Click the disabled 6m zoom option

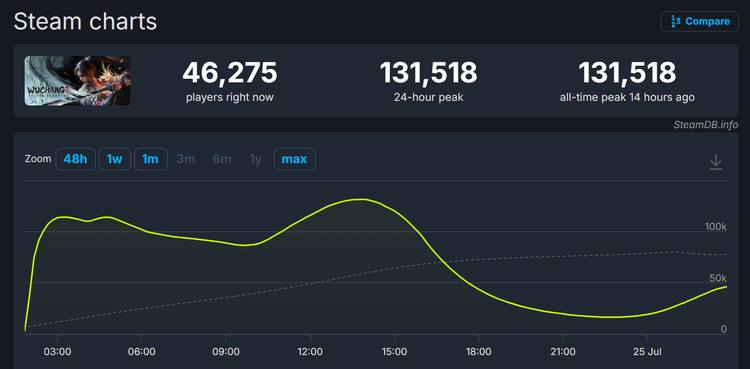(222, 159)
